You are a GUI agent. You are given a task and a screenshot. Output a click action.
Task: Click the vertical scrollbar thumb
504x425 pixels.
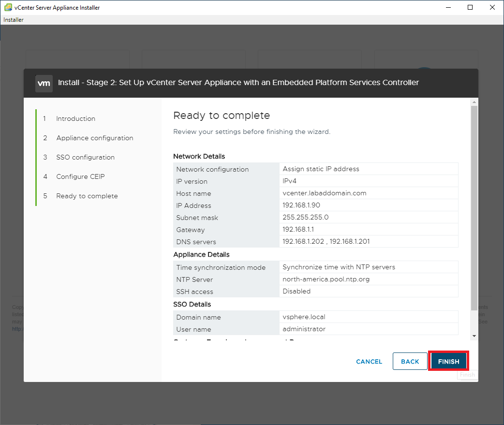pos(474,208)
